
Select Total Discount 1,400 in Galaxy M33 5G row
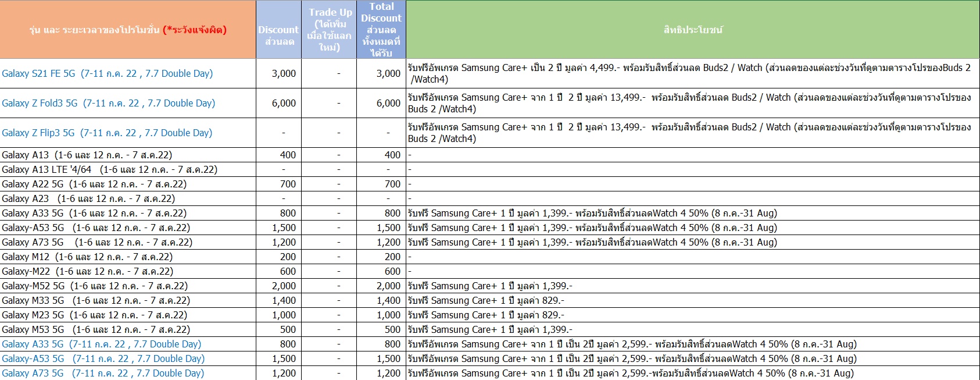[x=381, y=300]
